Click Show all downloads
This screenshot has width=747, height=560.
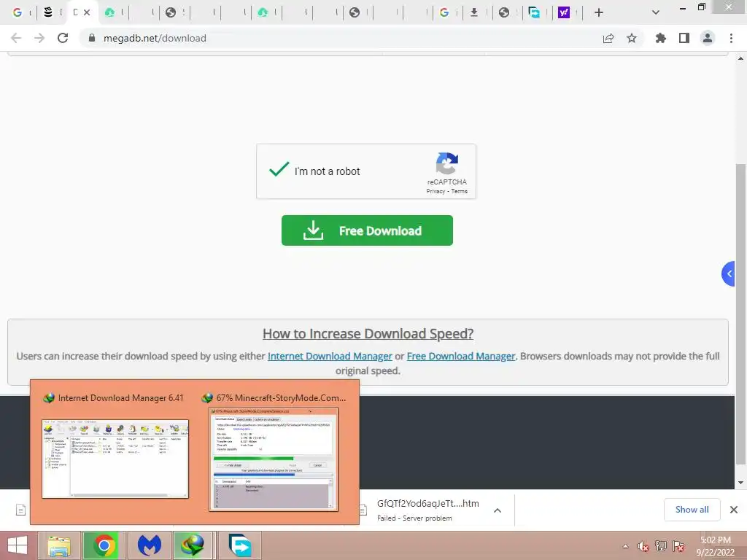click(692, 510)
